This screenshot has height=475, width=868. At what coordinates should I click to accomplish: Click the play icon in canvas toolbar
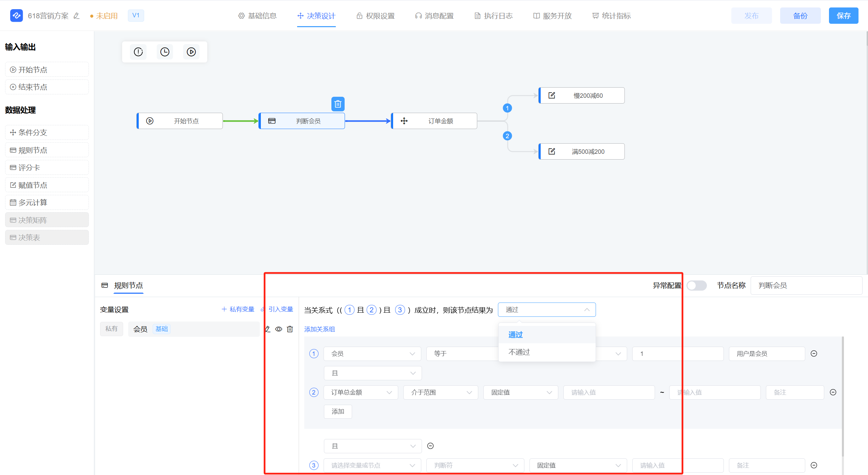(191, 52)
